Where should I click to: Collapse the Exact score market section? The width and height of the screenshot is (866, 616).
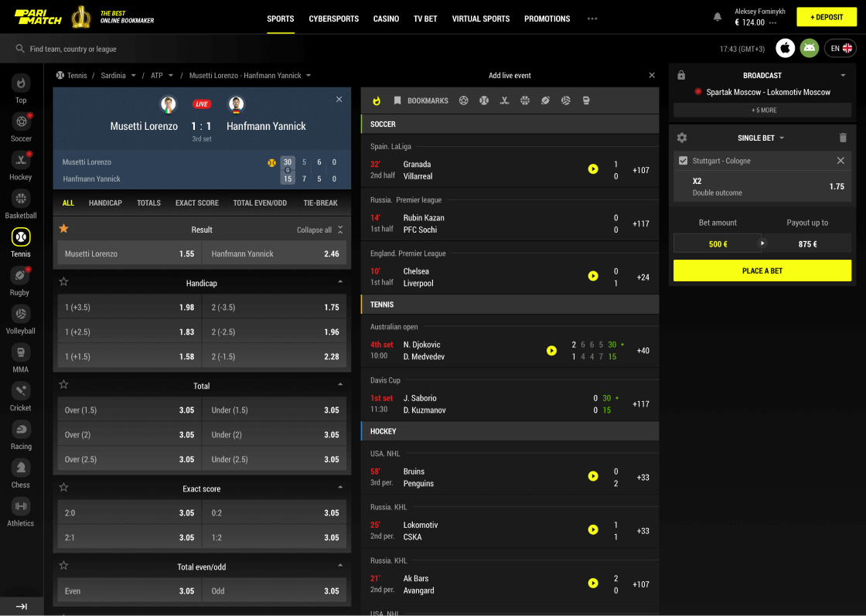pos(340,488)
